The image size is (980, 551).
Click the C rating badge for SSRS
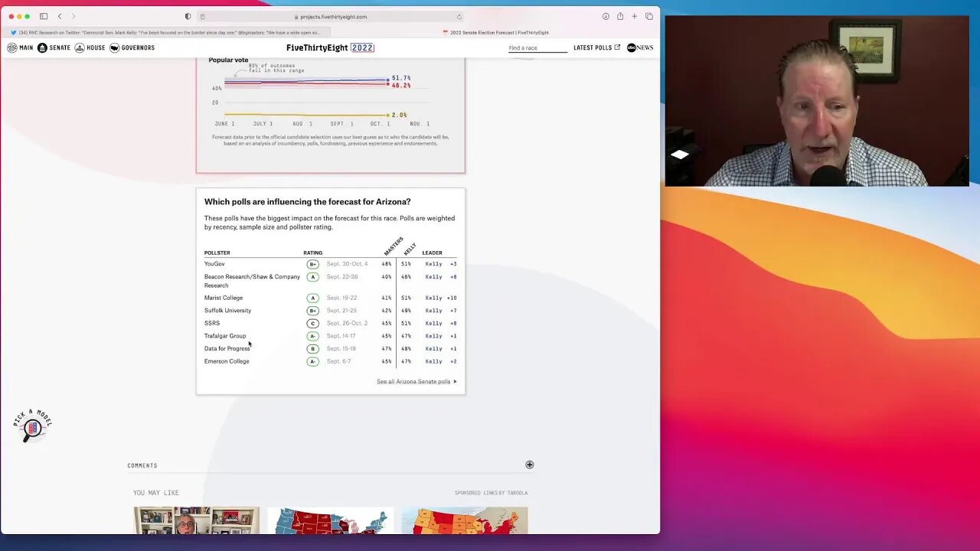(312, 323)
